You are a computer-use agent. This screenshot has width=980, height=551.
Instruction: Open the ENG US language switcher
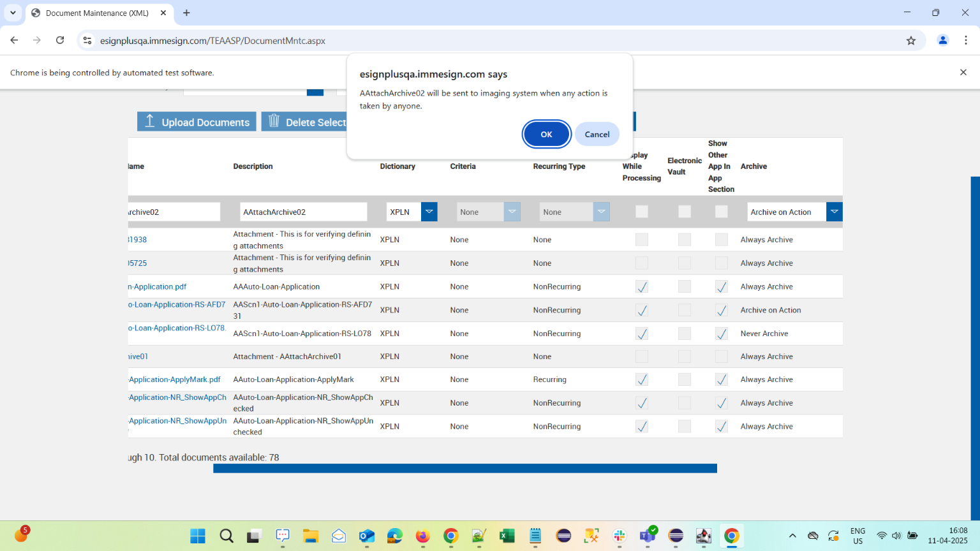pyautogui.click(x=857, y=536)
